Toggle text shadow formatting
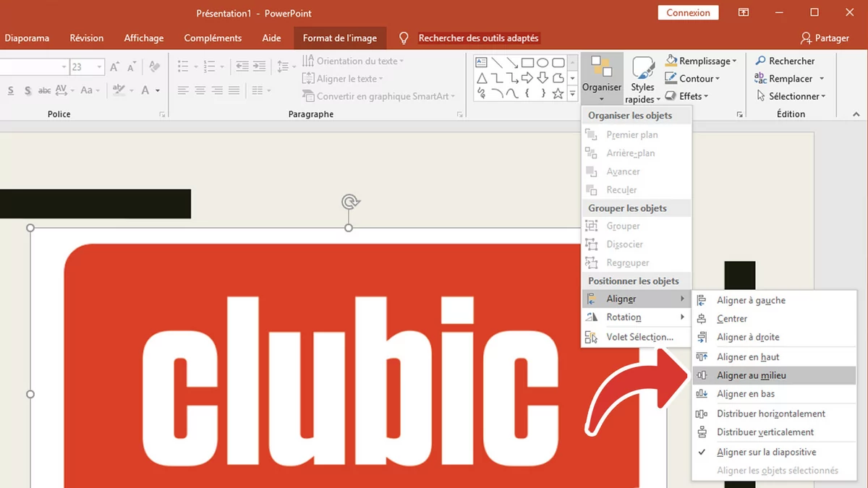Image resolution: width=868 pixels, height=488 pixels. 27,90
